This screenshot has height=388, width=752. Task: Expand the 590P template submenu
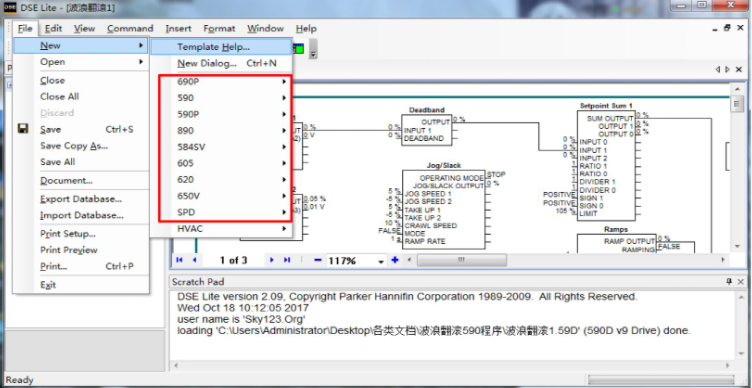(x=232, y=114)
